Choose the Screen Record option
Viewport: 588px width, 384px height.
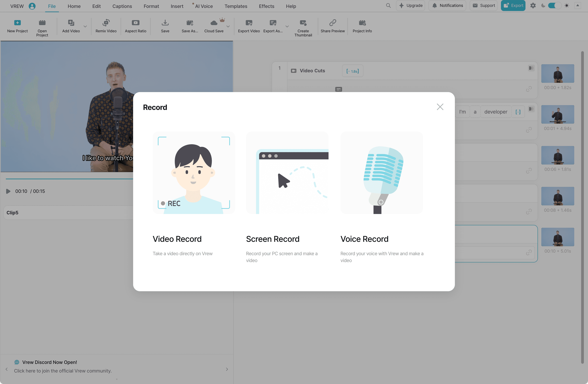tap(287, 173)
